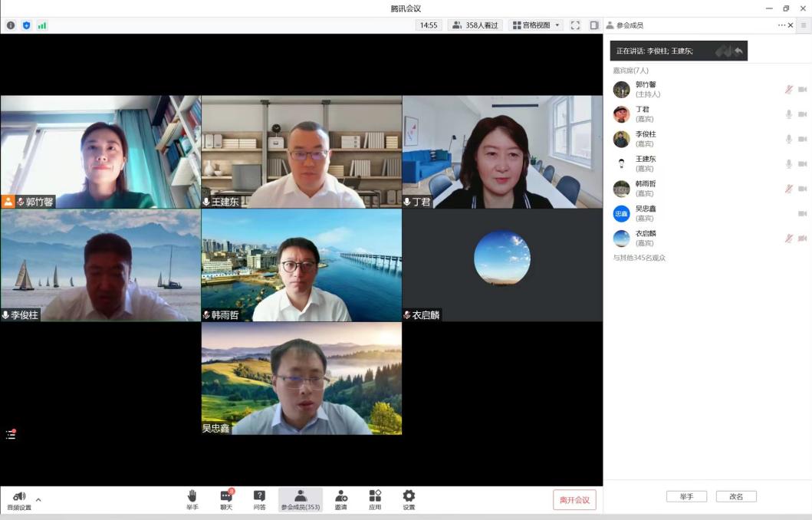Open the Chat (聊天) panel
Image resolution: width=812 pixels, height=520 pixels.
[226, 499]
